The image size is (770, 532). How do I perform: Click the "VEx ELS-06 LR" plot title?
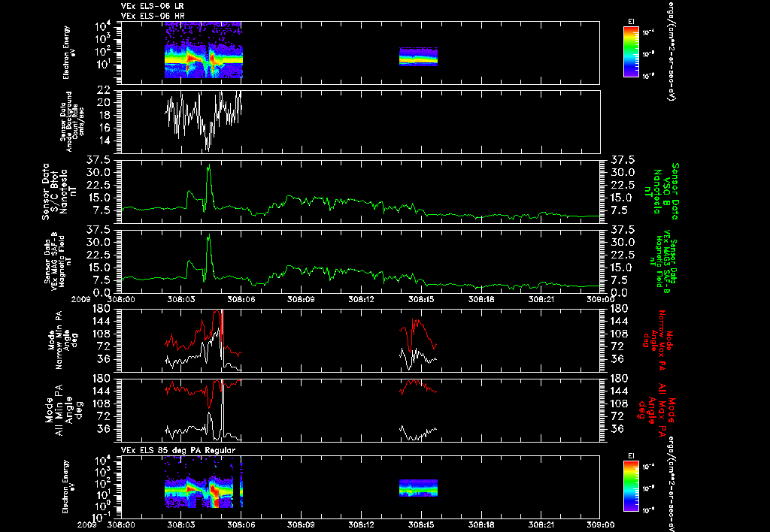[153, 6]
